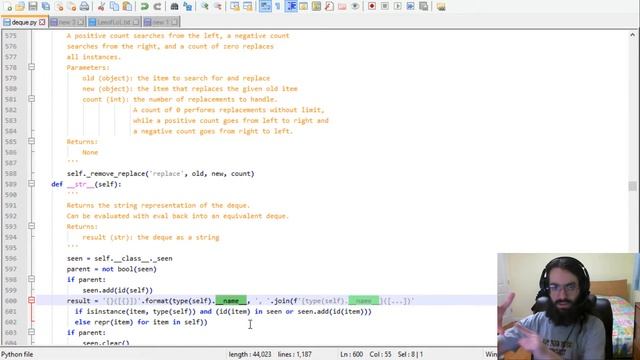Zoom out of the editor text
640x360 pixels.
pyautogui.click(x=218, y=6)
